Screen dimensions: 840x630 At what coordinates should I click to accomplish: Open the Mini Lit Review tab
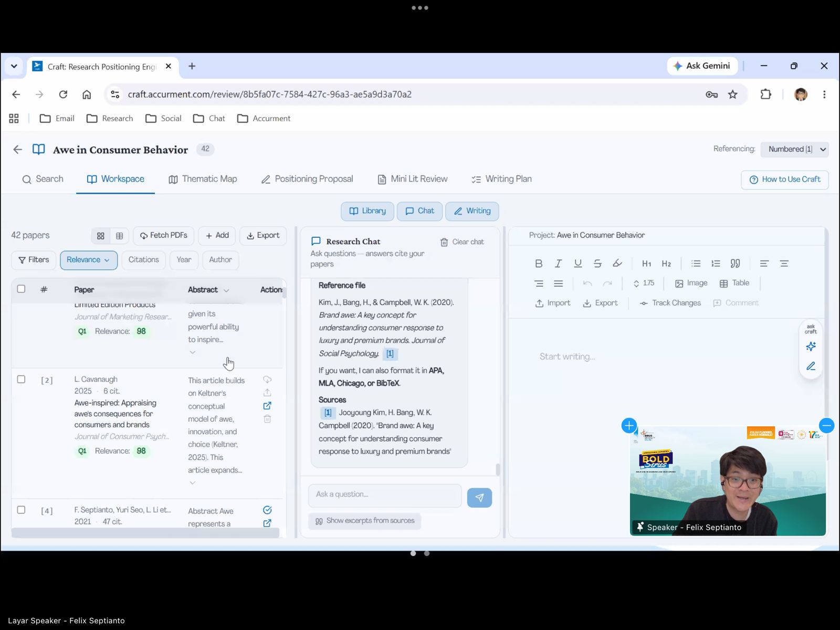413,179
